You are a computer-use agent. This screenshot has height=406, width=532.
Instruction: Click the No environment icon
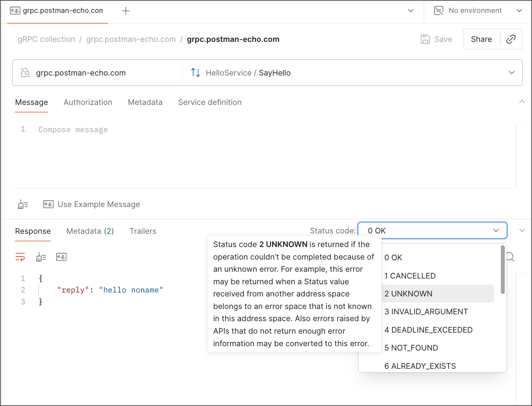439,11
